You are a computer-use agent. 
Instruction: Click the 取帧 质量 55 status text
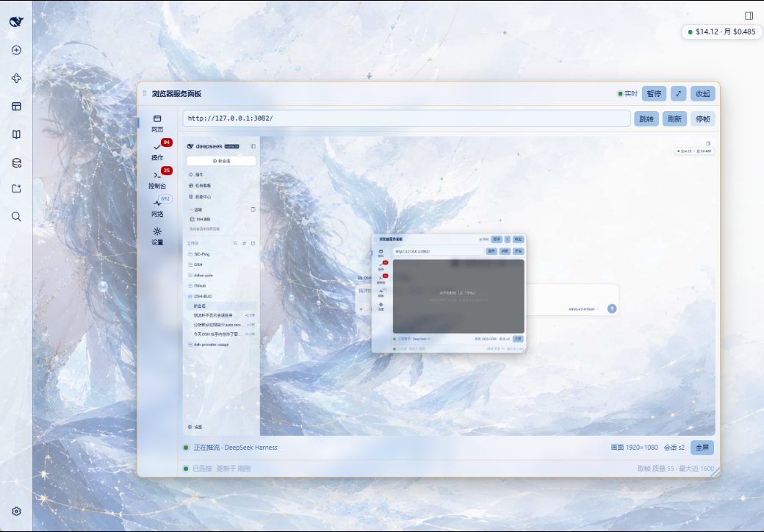pyautogui.click(x=676, y=468)
